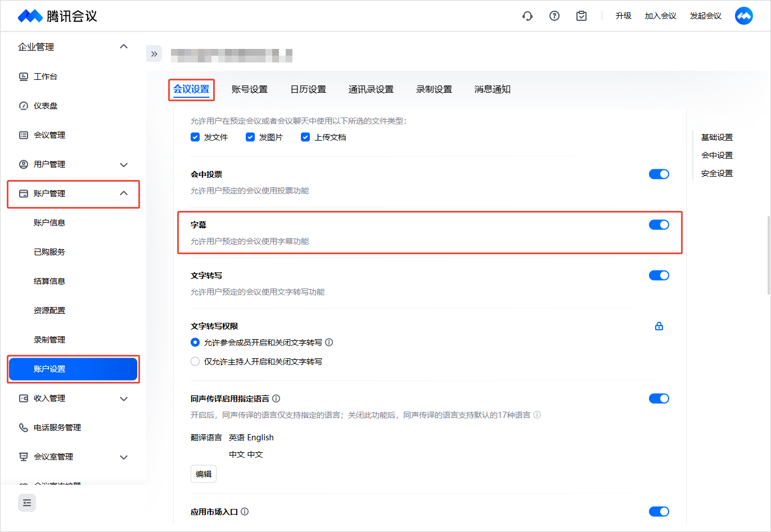Select 账户设置 in sidebar

point(73,369)
